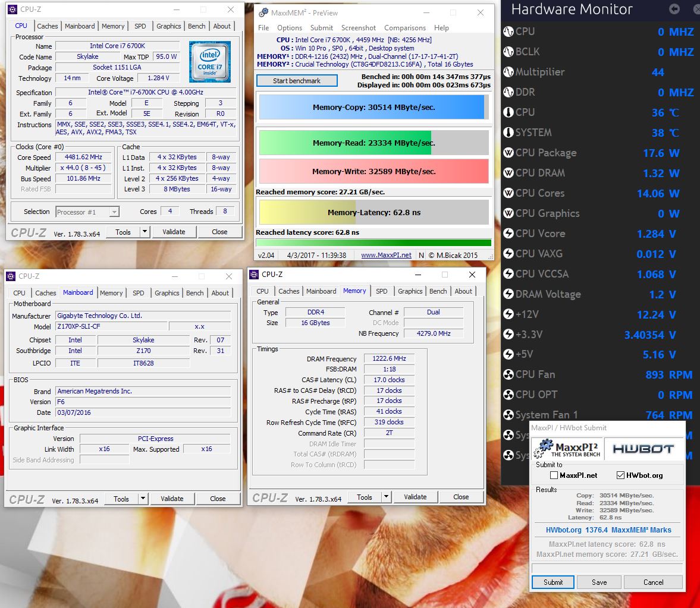
Task: Click the empty text field in submit dialog
Action: click(607, 568)
